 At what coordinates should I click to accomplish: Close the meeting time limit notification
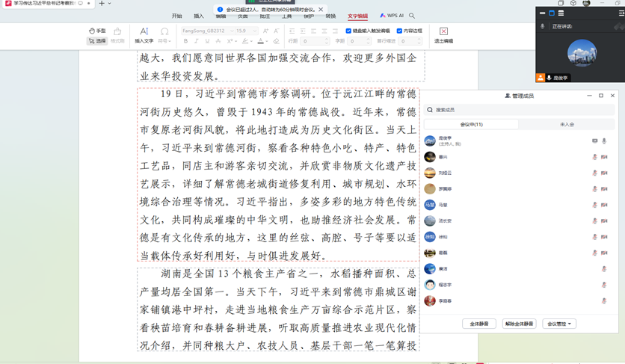[x=321, y=10]
